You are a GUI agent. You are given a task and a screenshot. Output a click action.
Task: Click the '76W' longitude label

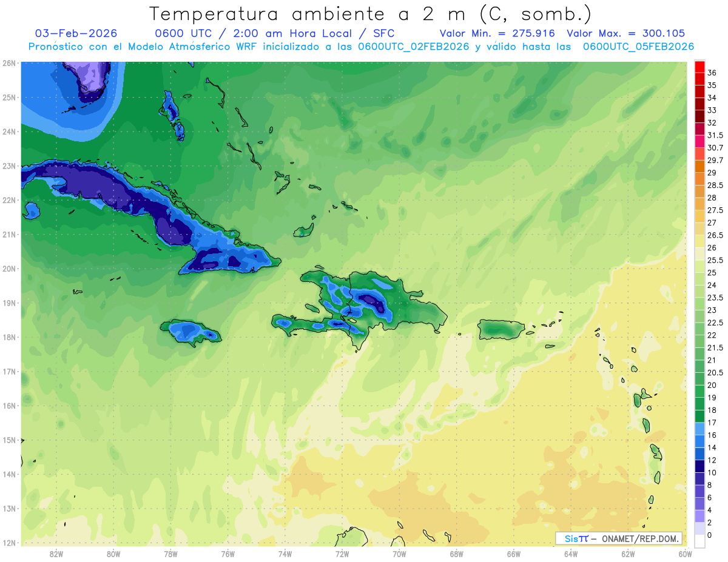point(227,554)
